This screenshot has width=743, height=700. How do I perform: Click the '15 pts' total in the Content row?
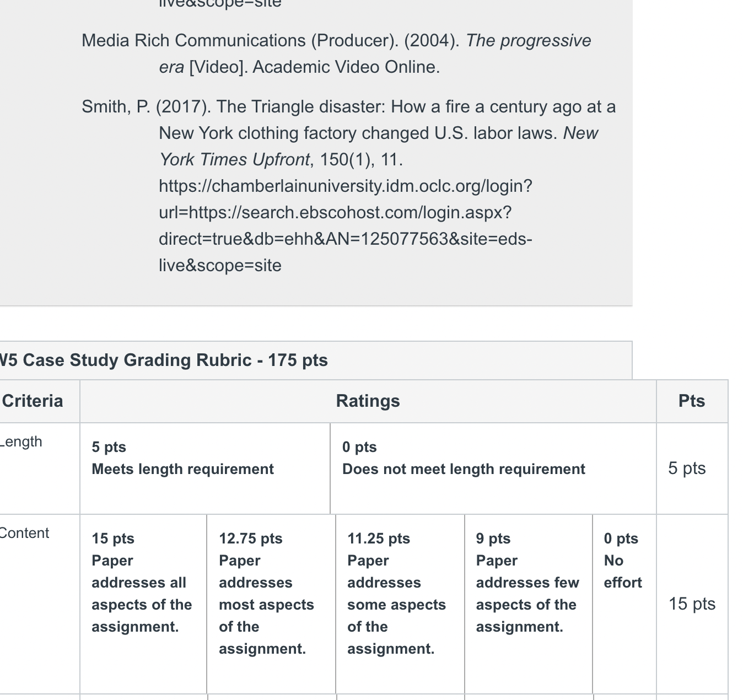click(692, 604)
